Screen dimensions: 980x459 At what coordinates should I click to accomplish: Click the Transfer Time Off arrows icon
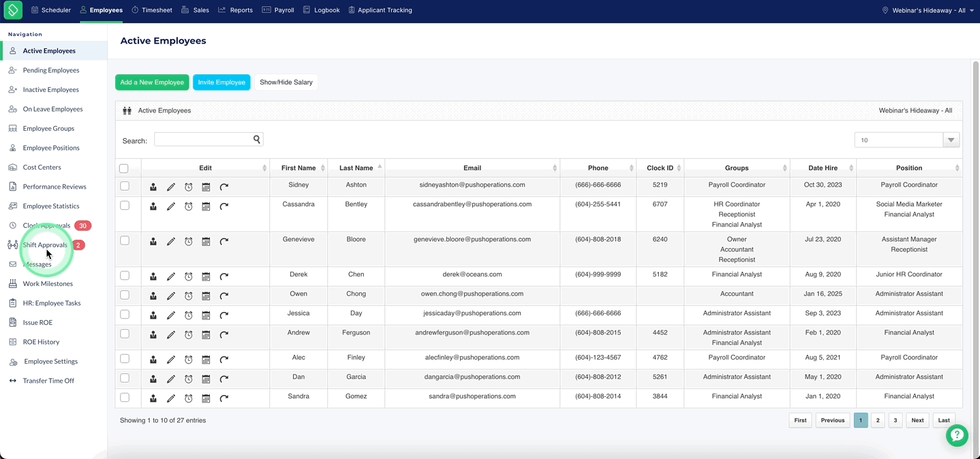13,381
